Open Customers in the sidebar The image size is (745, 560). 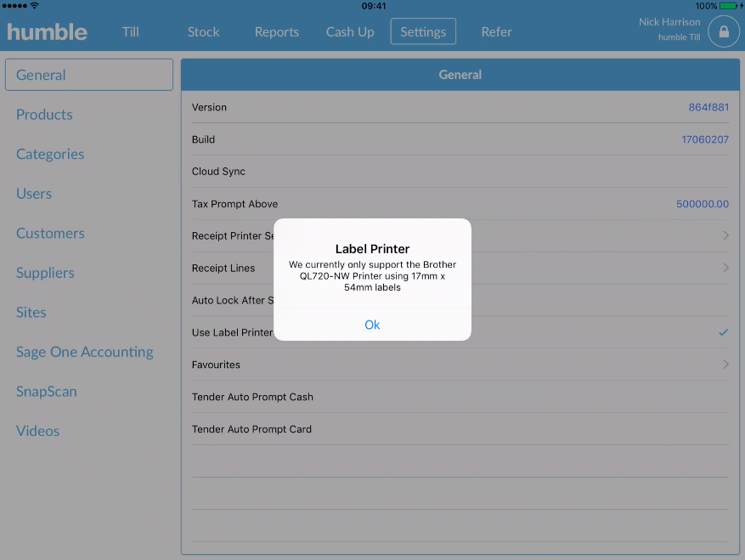coord(50,233)
